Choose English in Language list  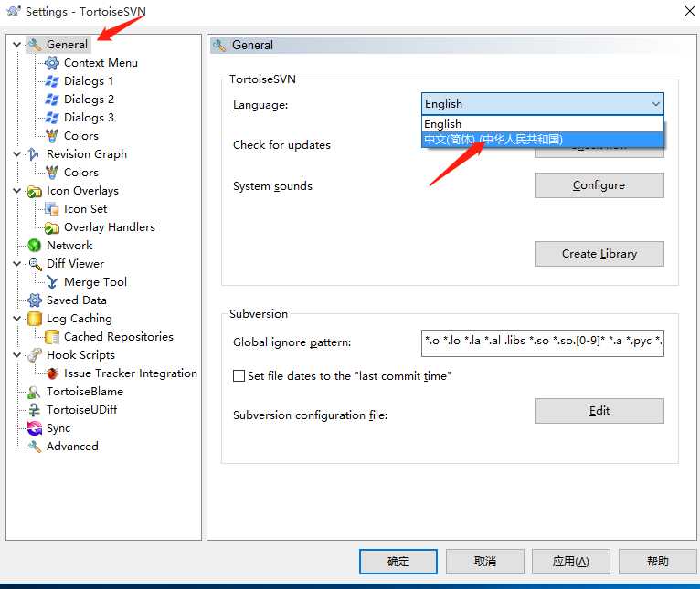[543, 124]
